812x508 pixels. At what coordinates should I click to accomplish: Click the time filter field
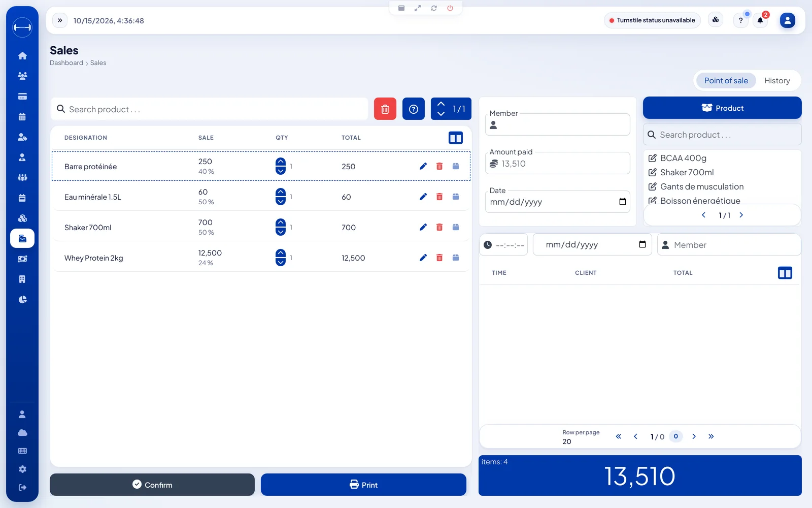pos(503,244)
